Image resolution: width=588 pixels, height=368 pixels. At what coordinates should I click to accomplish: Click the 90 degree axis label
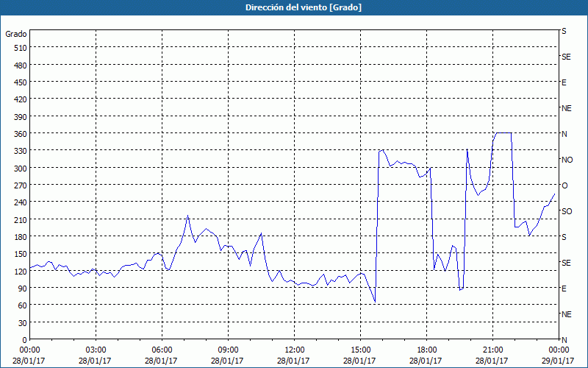[x=23, y=289]
